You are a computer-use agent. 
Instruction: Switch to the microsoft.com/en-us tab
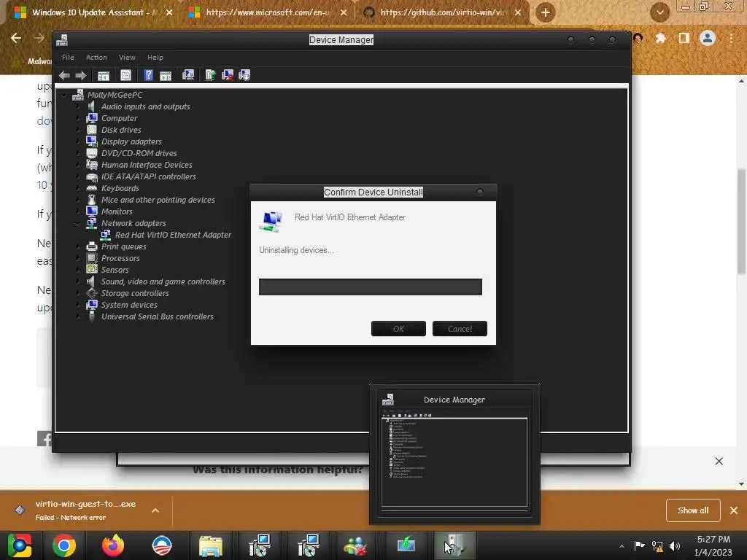tap(267, 12)
